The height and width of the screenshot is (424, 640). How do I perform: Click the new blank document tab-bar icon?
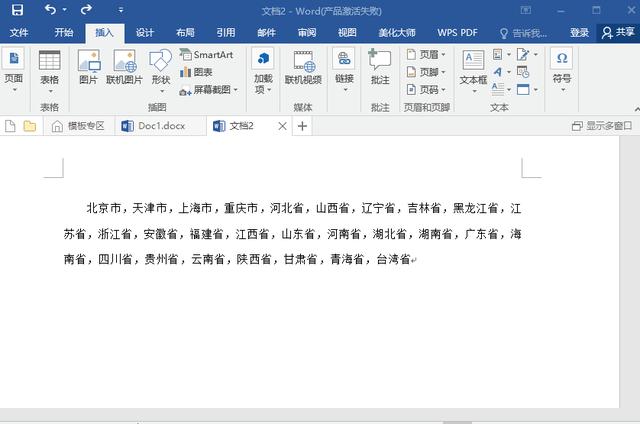click(x=10, y=126)
